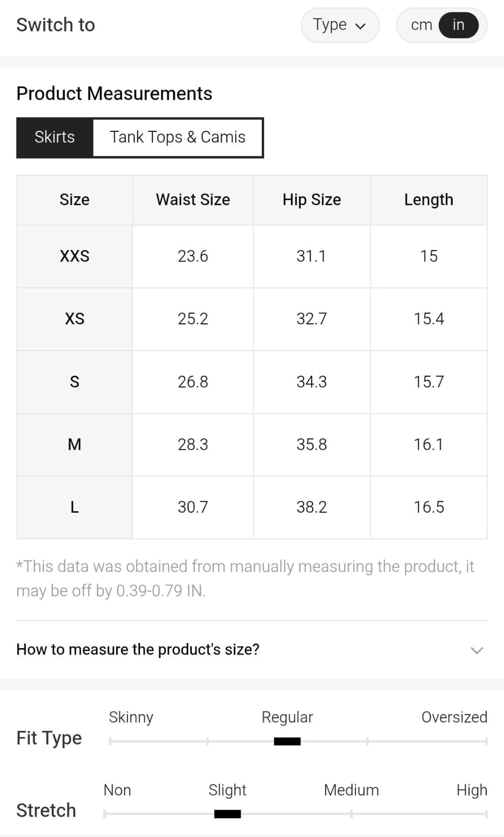Click the Waist Size column header
Screen dimensions: 504x837
[x=193, y=200]
